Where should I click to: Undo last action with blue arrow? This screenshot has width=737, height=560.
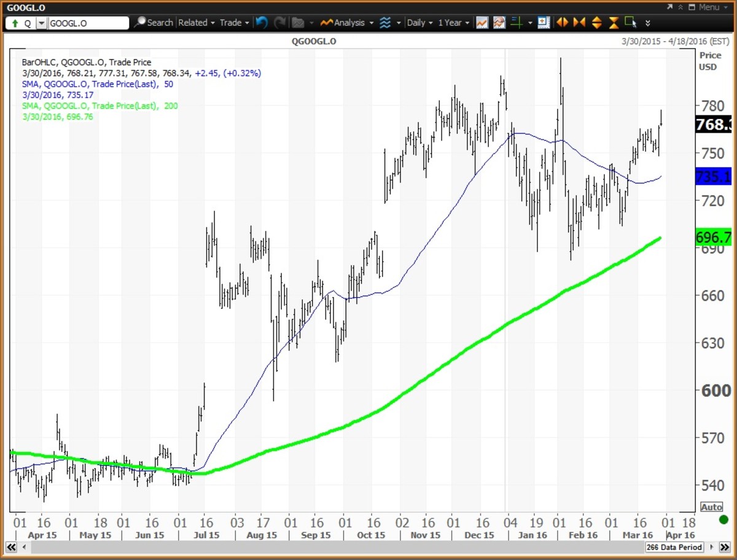(x=262, y=23)
